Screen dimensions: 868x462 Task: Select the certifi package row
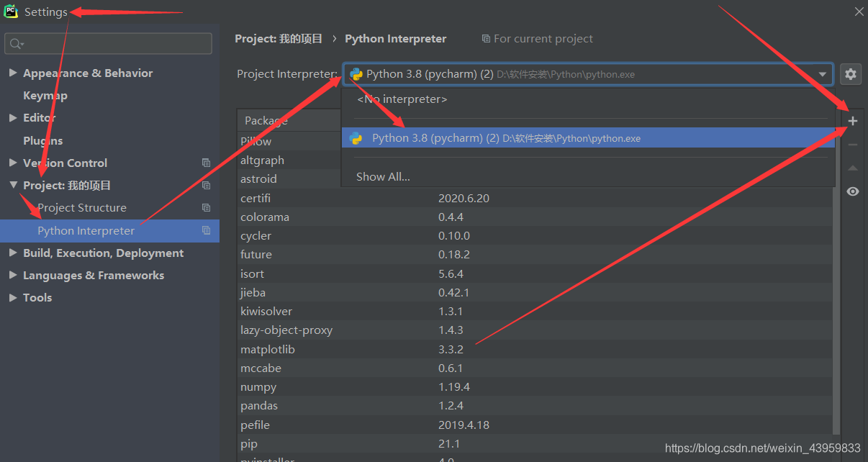click(535, 199)
